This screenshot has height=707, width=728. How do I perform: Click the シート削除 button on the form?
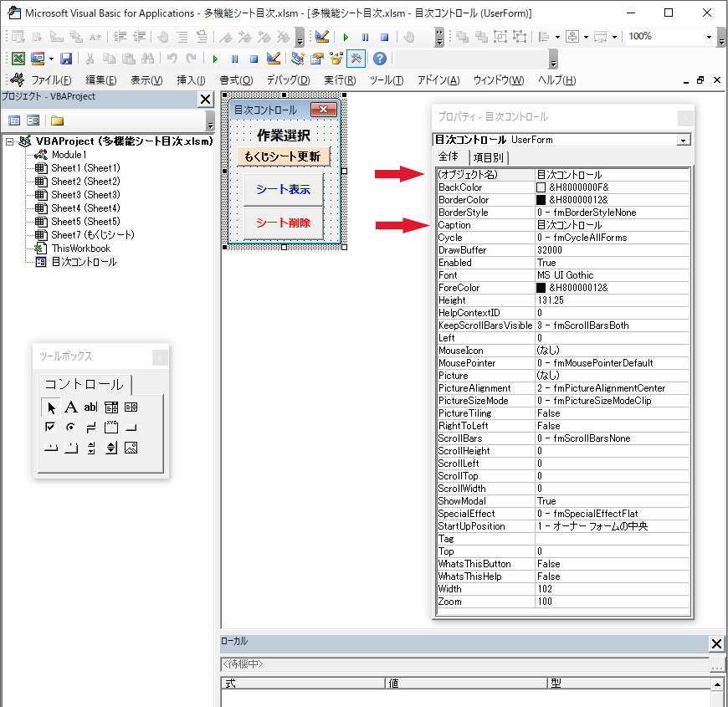(x=283, y=223)
